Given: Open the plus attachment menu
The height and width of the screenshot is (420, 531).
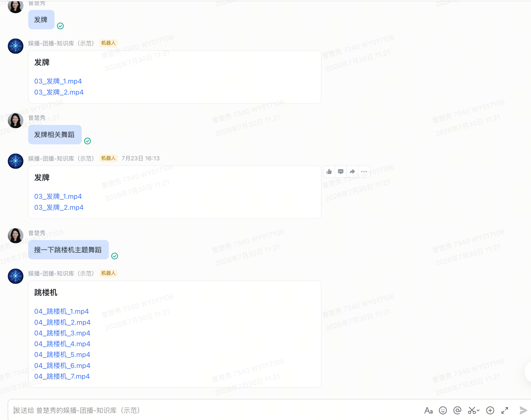Looking at the screenshot, I should (x=490, y=410).
